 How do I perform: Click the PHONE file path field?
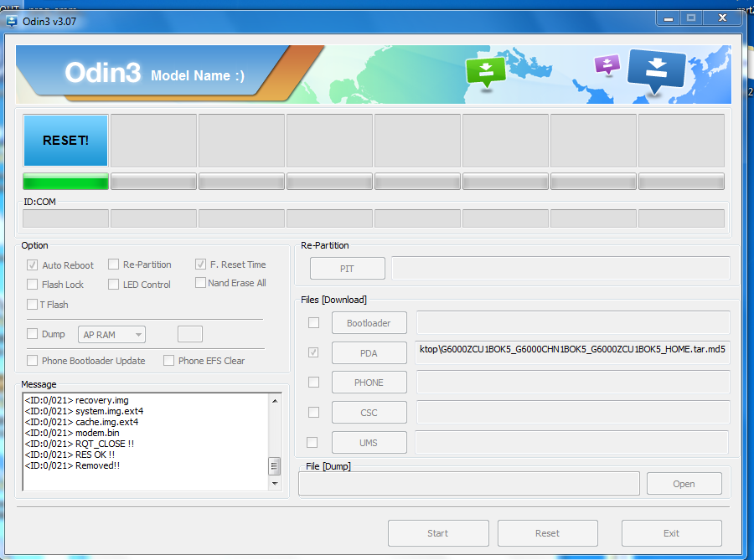[x=573, y=383]
